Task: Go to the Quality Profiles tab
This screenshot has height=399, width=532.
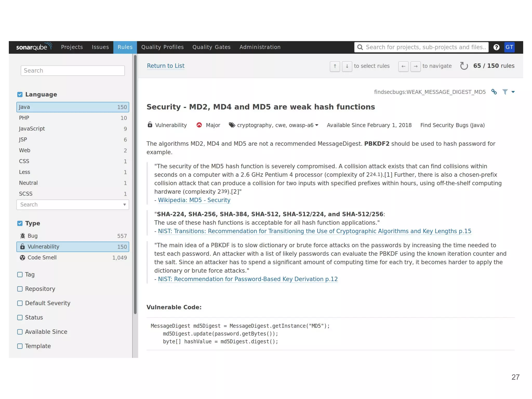Action: (162, 47)
